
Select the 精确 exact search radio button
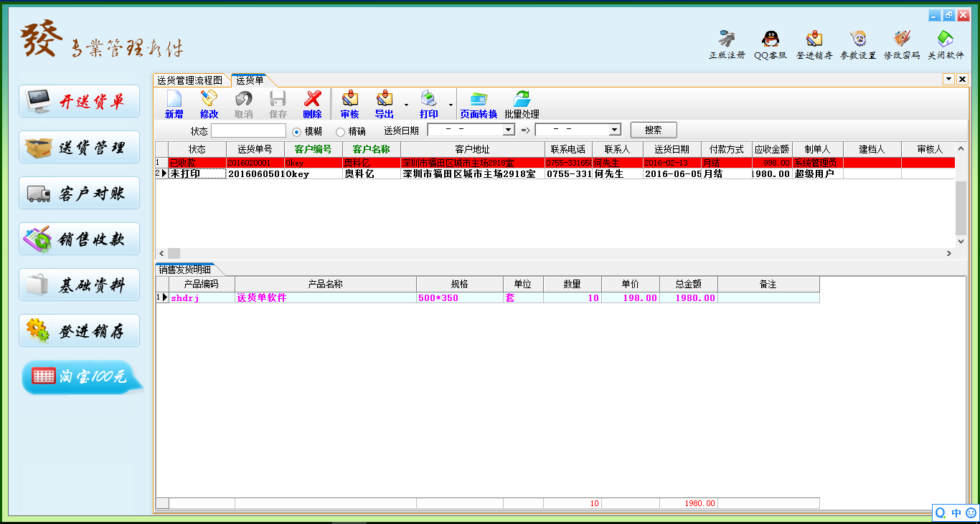point(340,131)
